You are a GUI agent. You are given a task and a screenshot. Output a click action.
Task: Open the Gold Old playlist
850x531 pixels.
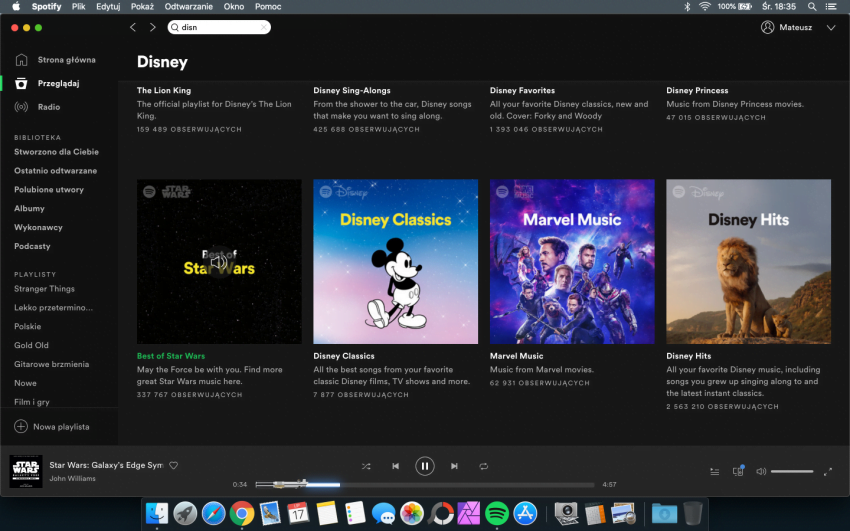(x=31, y=345)
